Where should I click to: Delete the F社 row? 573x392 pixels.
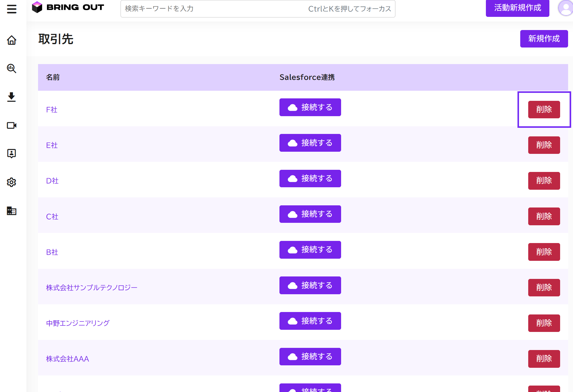click(x=544, y=109)
